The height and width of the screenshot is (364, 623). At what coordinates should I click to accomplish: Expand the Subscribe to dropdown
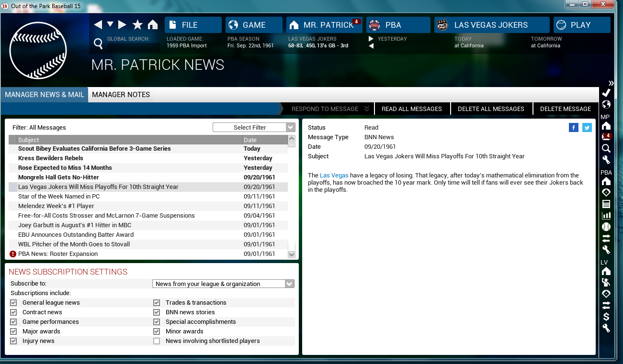pos(223,284)
